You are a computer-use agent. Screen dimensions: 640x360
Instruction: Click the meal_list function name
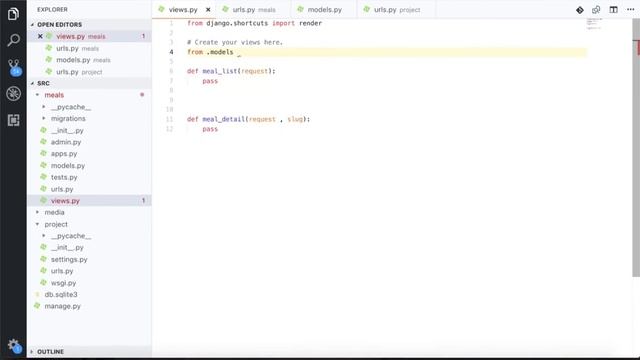(220, 71)
